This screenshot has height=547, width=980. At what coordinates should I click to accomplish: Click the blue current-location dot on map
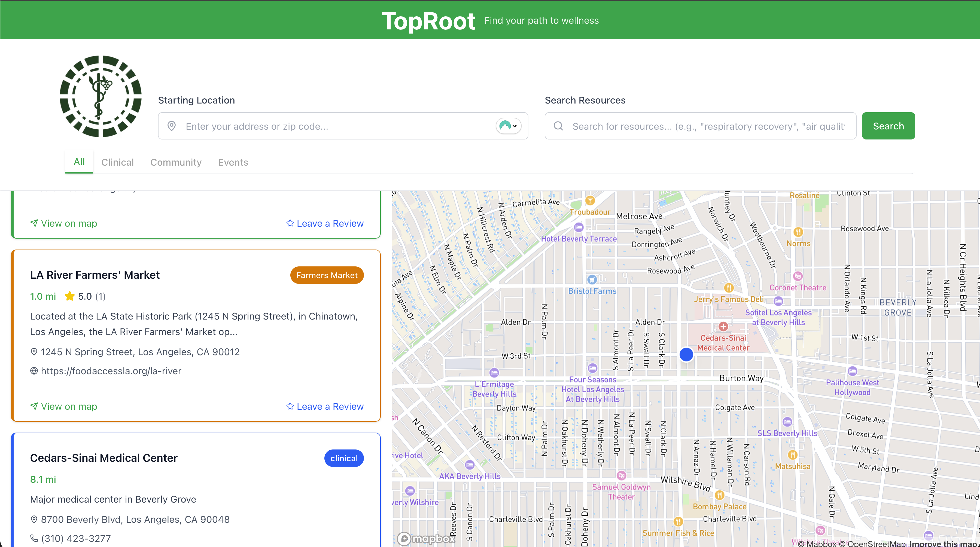point(686,354)
